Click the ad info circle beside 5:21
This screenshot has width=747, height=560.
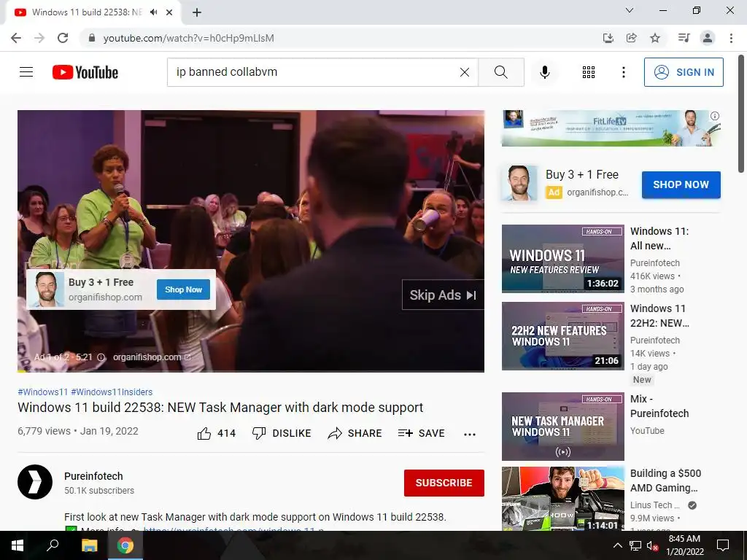[101, 357]
